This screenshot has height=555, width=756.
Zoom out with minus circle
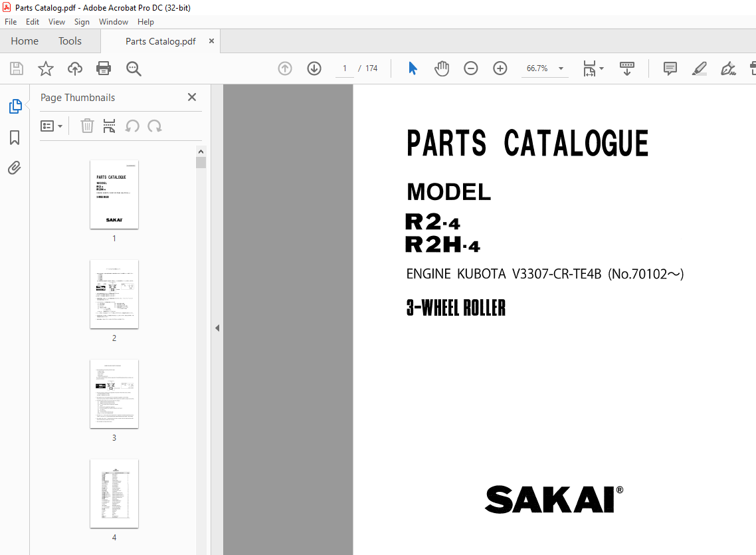[x=470, y=68]
